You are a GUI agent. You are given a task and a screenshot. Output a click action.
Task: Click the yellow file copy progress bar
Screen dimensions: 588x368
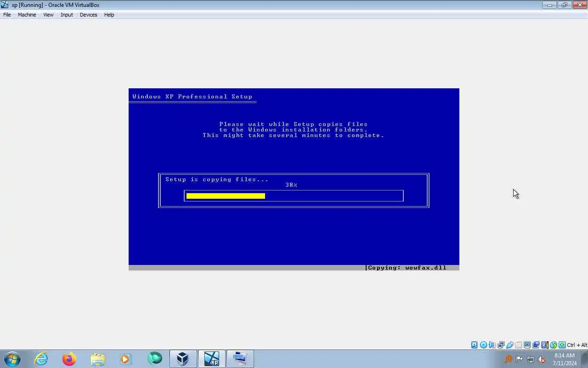click(x=226, y=196)
